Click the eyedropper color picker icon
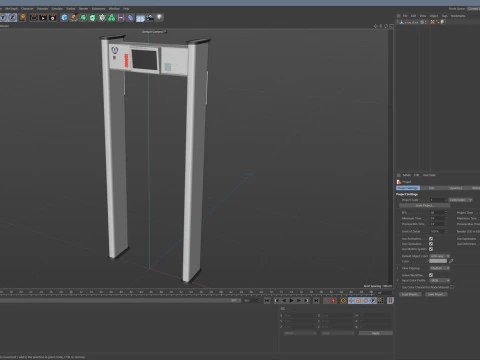Image resolution: width=480 pixels, height=360 pixels. tap(451, 261)
